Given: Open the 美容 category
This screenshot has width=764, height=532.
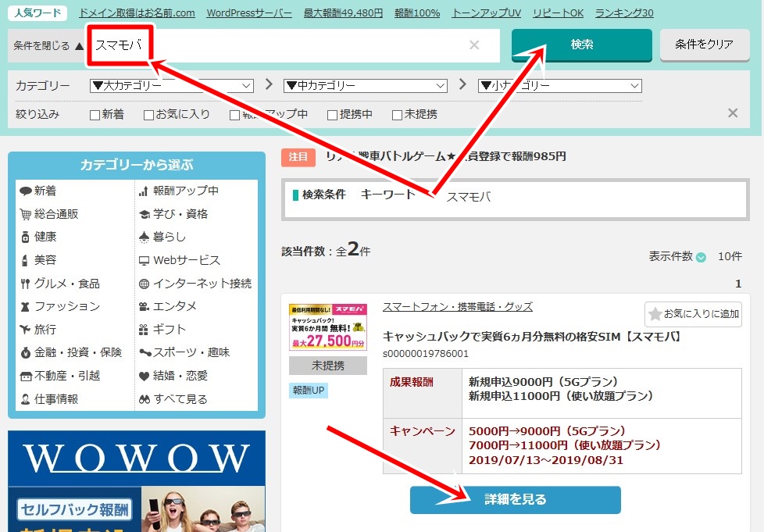Looking at the screenshot, I should (x=45, y=260).
